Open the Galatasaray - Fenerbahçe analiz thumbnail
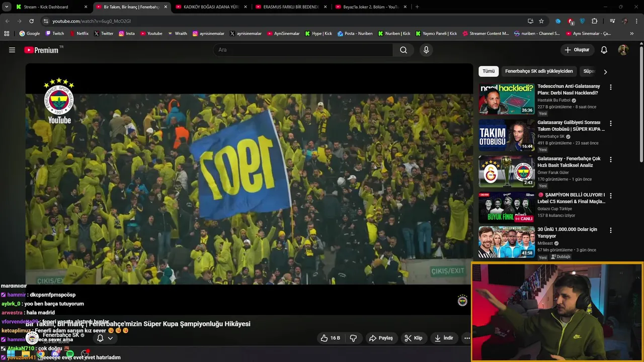 (x=507, y=171)
